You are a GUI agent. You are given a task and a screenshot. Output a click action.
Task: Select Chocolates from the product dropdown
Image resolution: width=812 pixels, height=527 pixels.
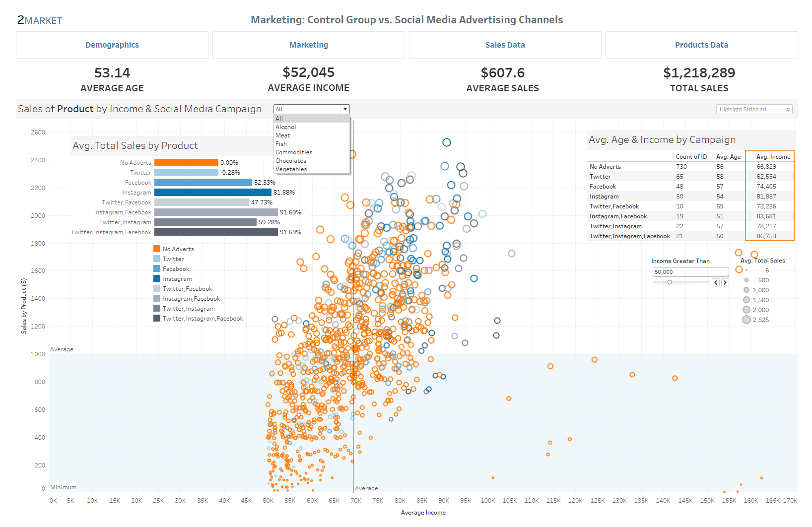click(x=291, y=160)
